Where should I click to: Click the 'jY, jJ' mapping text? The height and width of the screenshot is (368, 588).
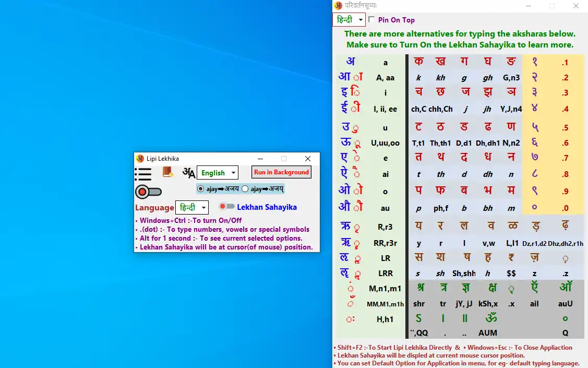[464, 304]
